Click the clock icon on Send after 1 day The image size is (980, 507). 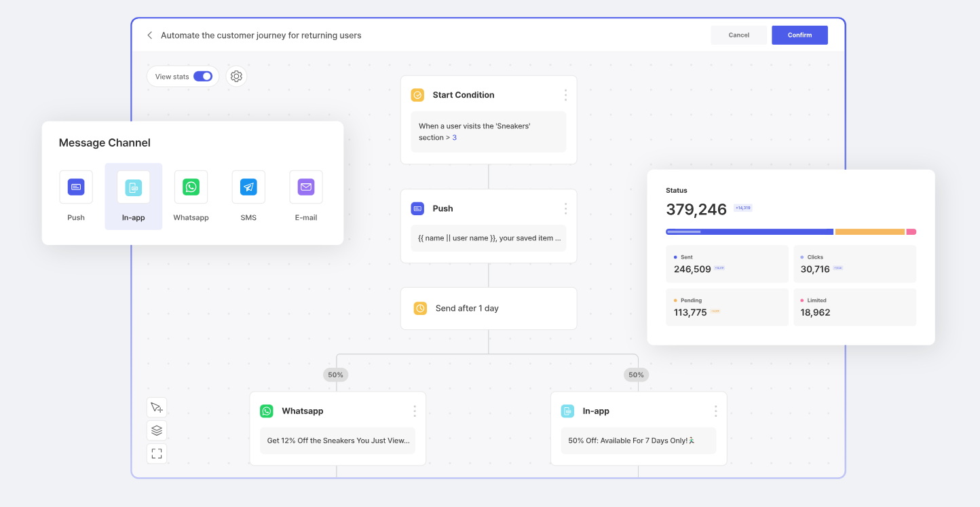pos(419,307)
